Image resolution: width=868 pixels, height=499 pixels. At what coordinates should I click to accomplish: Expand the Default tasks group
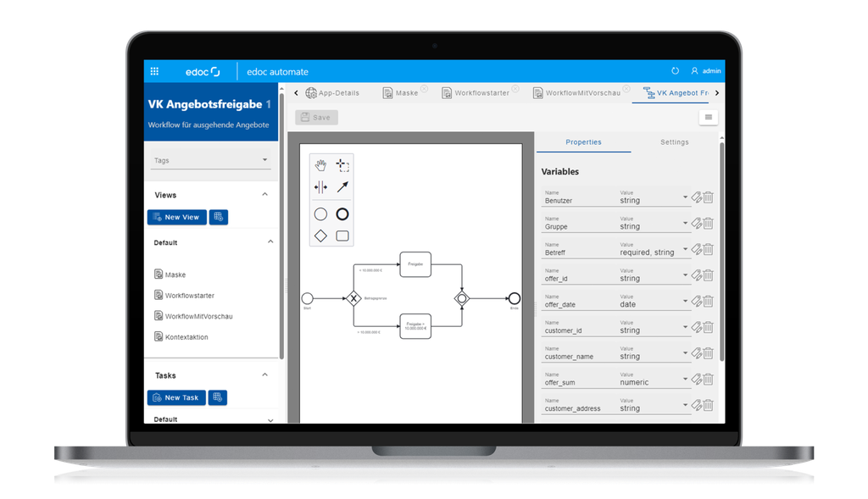click(270, 420)
